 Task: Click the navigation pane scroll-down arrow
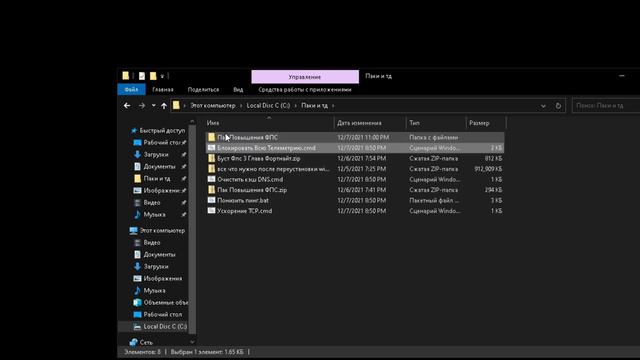[192, 342]
